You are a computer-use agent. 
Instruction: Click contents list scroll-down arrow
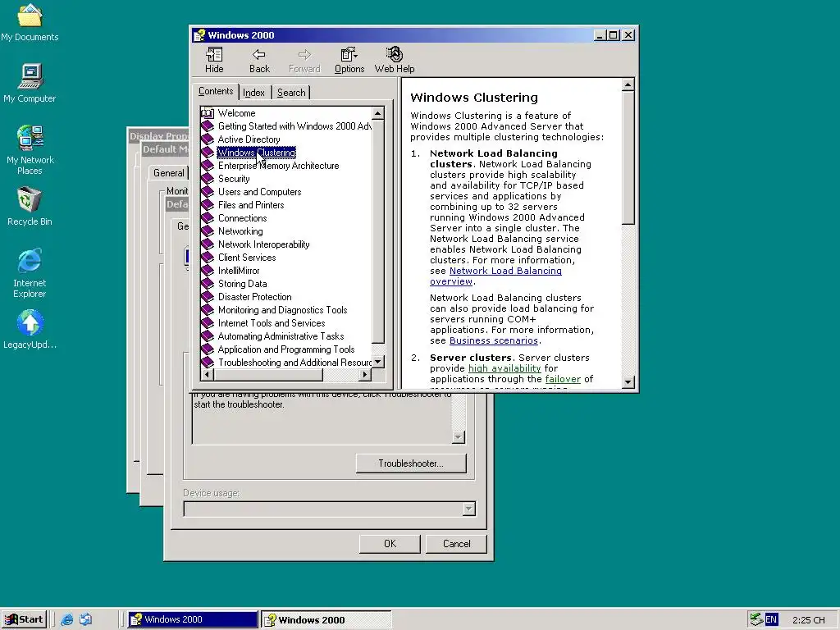[377, 362]
